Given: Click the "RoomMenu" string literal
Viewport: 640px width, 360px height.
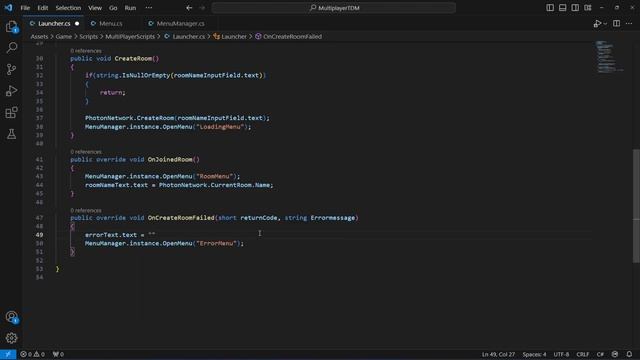Looking at the screenshot, I should point(215,176).
